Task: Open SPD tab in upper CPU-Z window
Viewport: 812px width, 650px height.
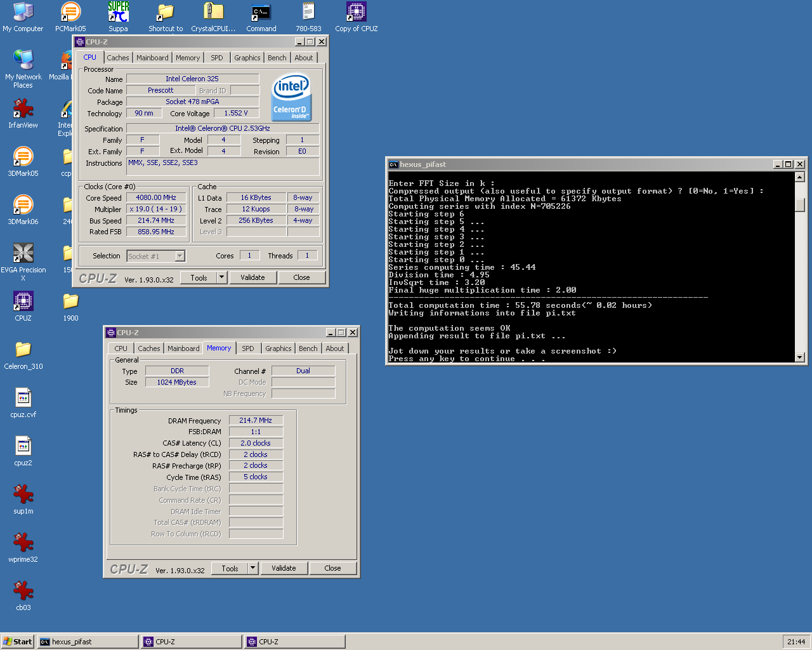Action: [x=217, y=58]
